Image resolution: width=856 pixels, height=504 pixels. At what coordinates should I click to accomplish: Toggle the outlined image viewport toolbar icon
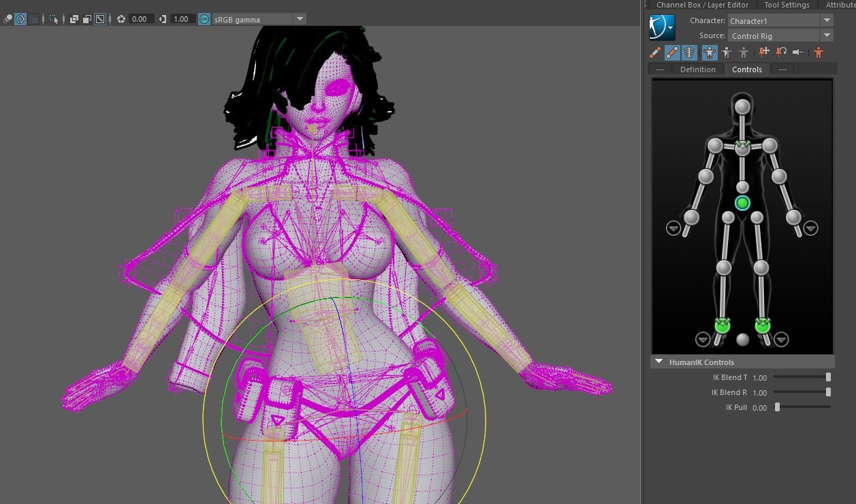100,19
